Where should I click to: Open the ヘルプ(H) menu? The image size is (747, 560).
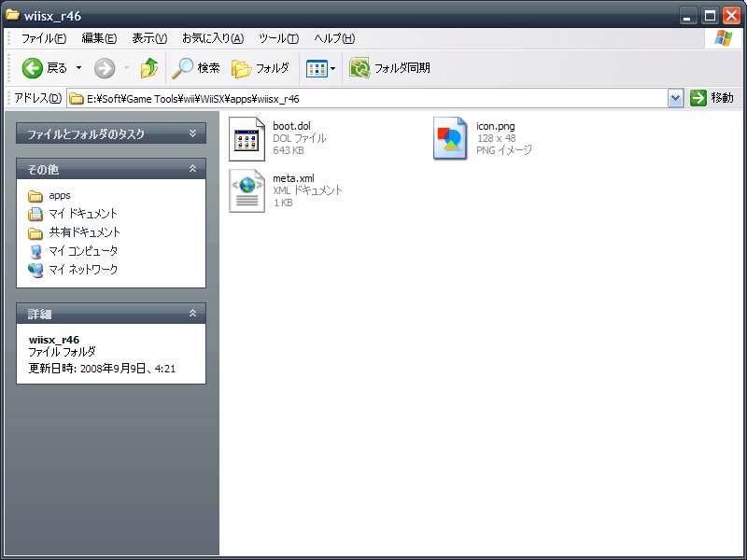click(334, 38)
